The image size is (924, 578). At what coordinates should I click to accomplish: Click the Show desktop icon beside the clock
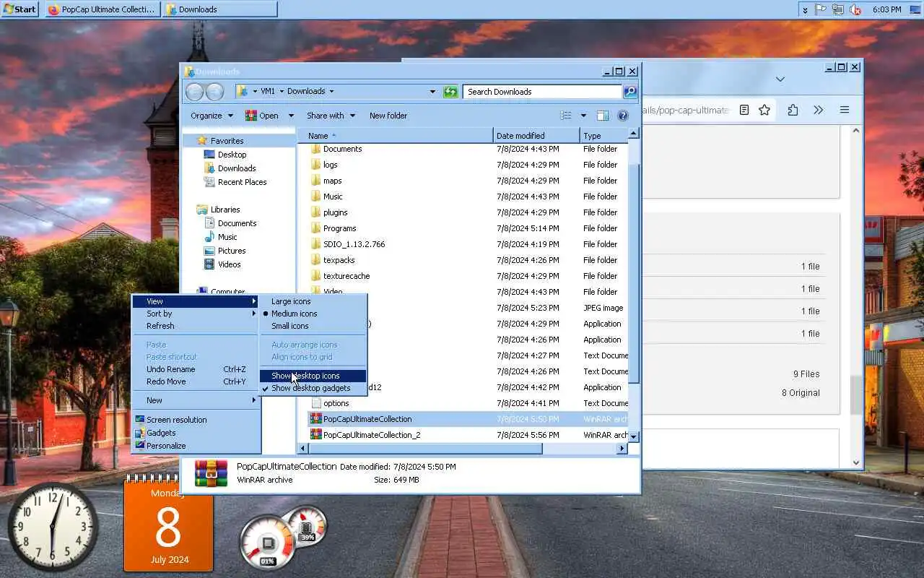coord(916,9)
